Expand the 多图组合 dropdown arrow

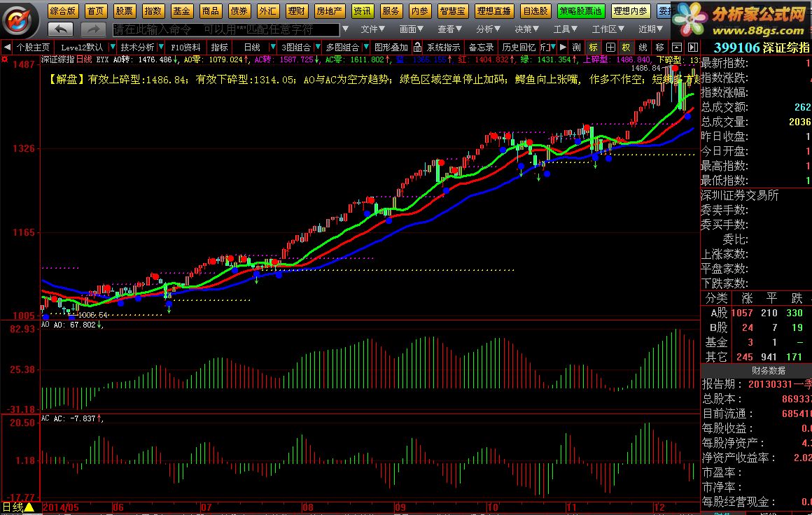(x=366, y=47)
